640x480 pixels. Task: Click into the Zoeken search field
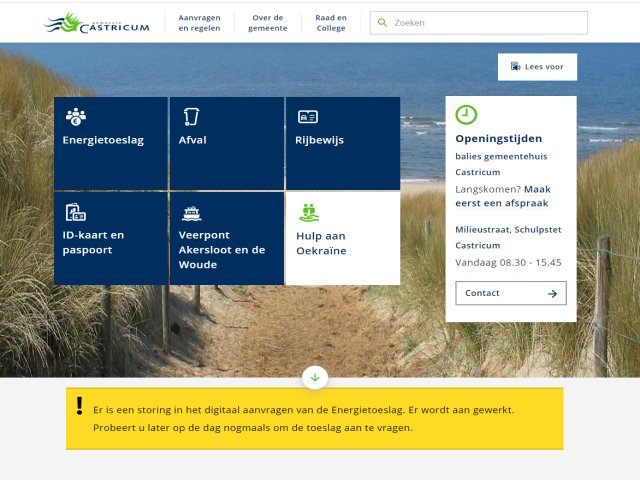(x=479, y=23)
